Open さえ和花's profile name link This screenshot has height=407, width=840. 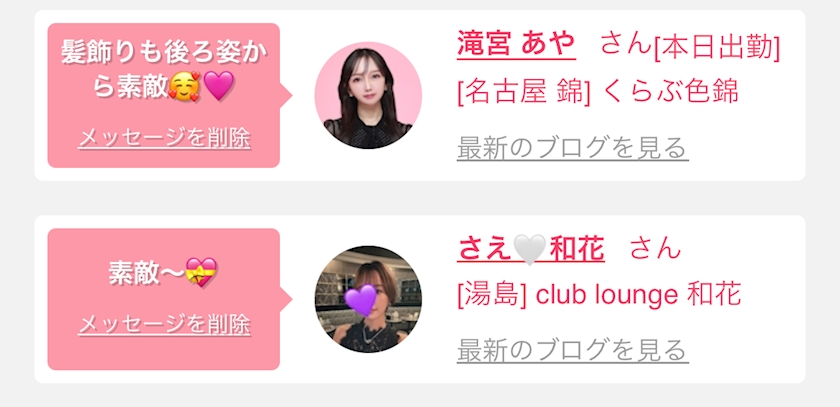(x=531, y=250)
